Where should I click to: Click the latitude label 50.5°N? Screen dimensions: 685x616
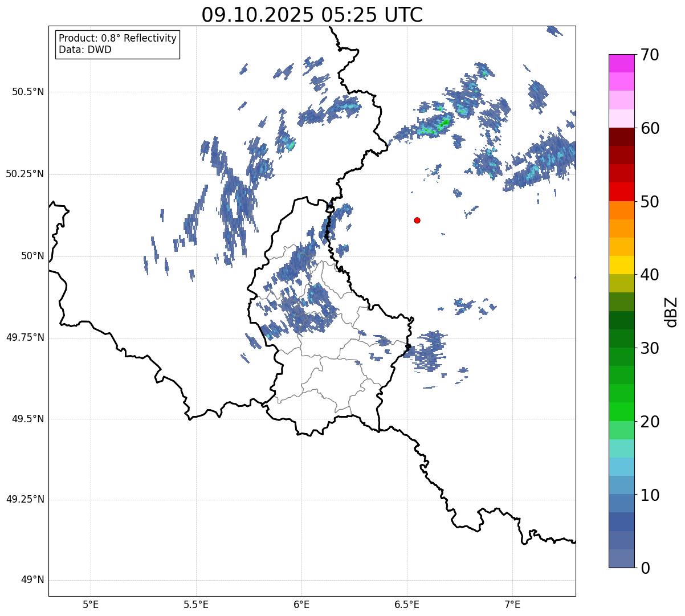[28, 92]
